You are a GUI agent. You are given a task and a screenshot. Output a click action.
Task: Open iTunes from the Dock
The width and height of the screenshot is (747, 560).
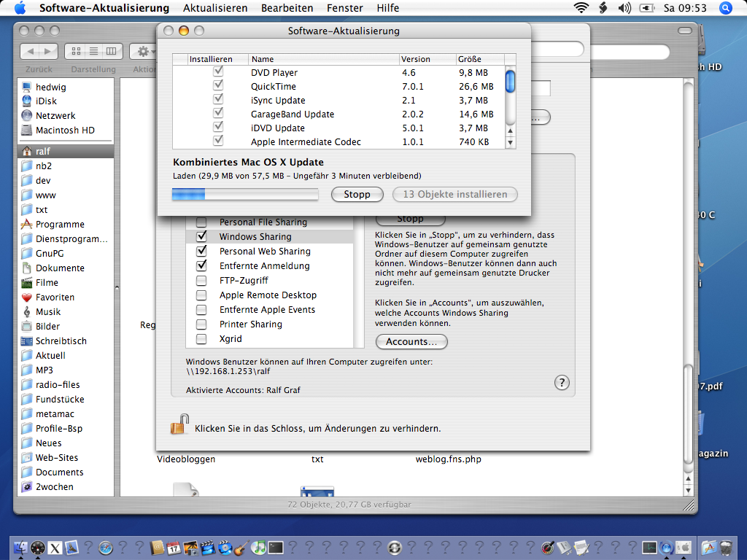(x=258, y=548)
